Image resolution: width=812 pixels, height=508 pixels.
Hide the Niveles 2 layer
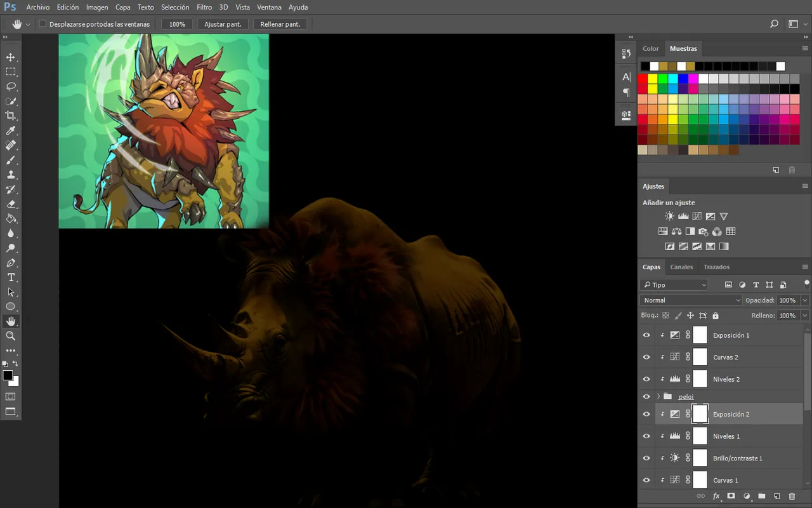(646, 379)
